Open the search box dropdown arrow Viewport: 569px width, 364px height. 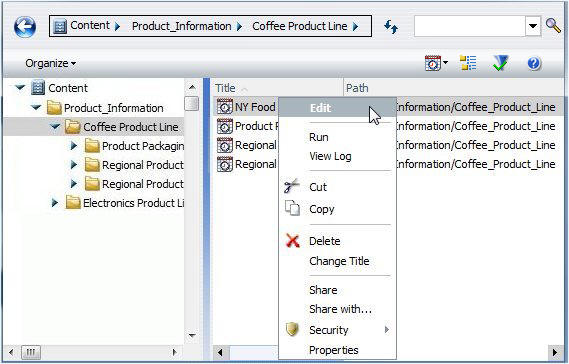tap(533, 26)
